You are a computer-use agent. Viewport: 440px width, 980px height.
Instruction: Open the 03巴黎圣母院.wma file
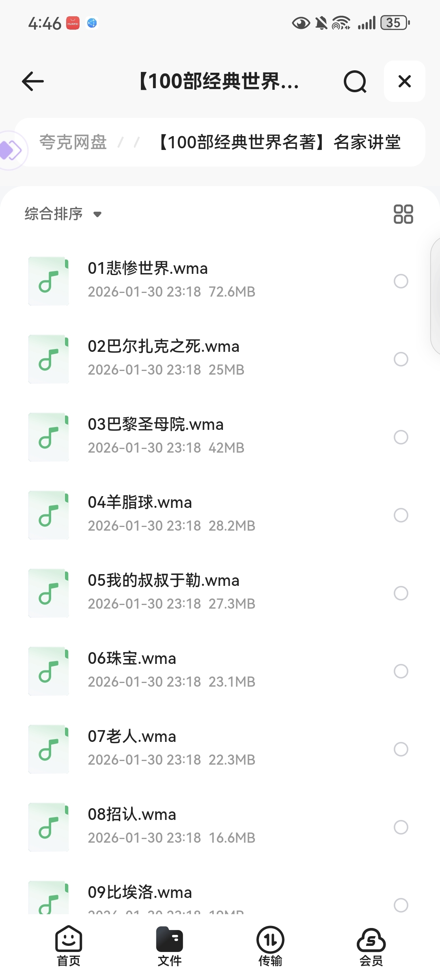coord(156,425)
